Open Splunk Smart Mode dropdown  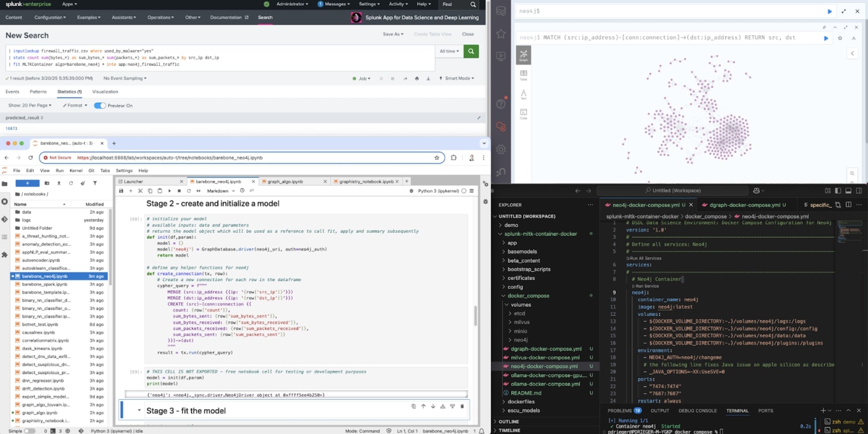(457, 79)
